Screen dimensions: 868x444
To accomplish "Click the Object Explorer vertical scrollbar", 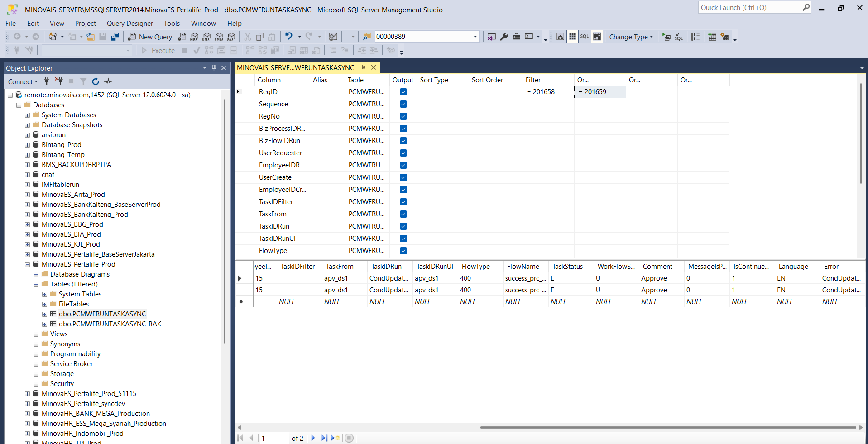I will 225,222.
